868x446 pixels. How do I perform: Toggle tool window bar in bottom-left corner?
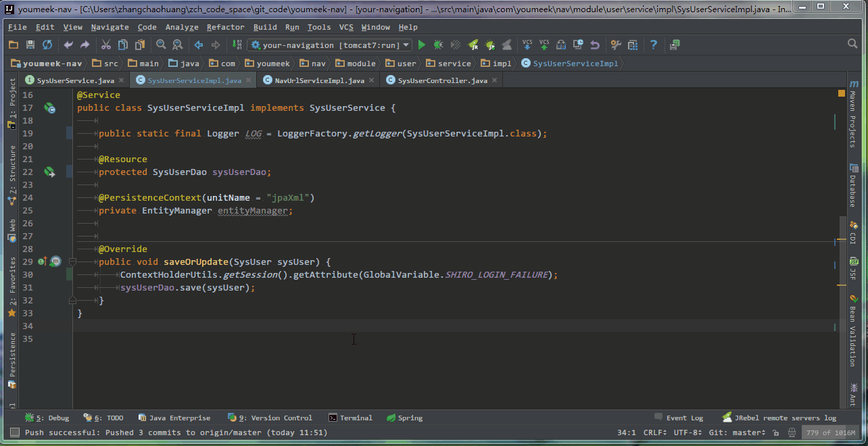[14, 432]
